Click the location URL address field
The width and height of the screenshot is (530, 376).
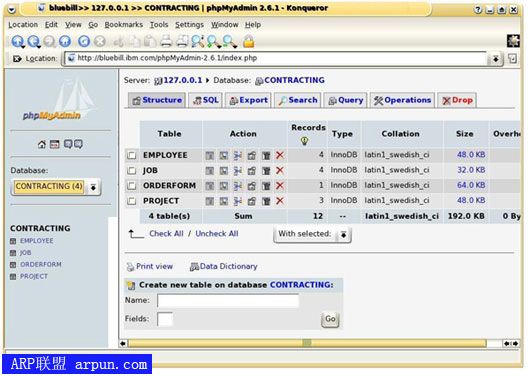[275, 58]
